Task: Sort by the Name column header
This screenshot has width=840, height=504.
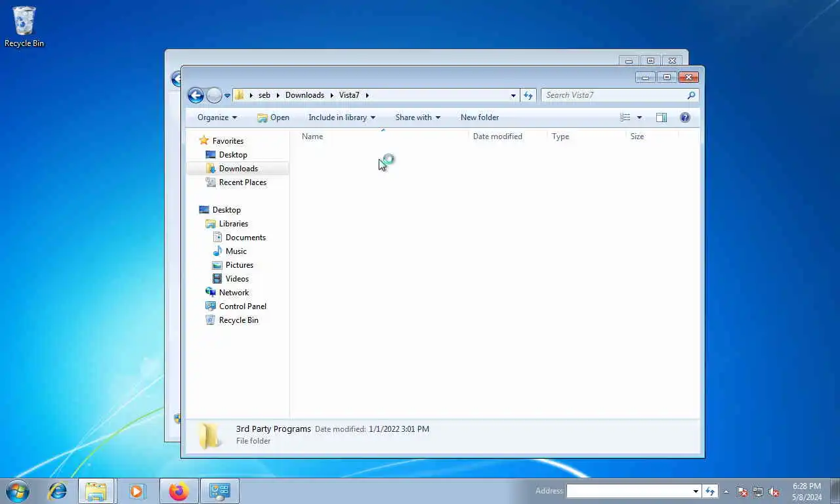Action: point(384,136)
